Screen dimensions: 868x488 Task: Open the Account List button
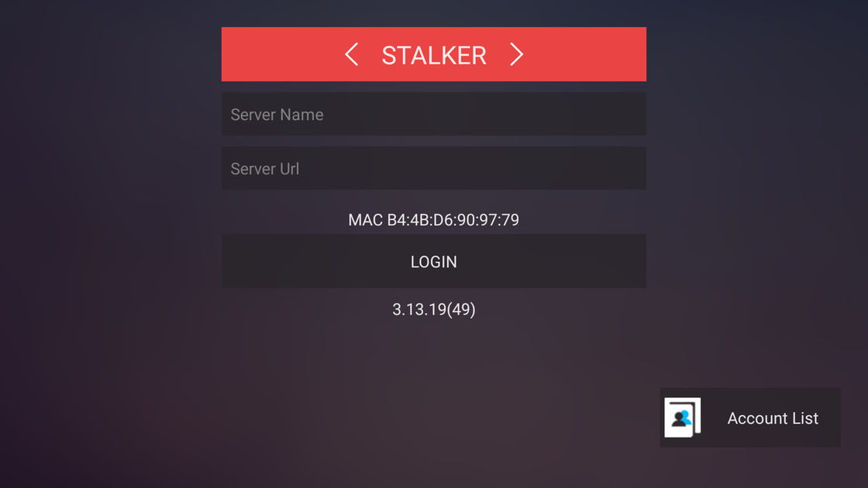tap(750, 418)
